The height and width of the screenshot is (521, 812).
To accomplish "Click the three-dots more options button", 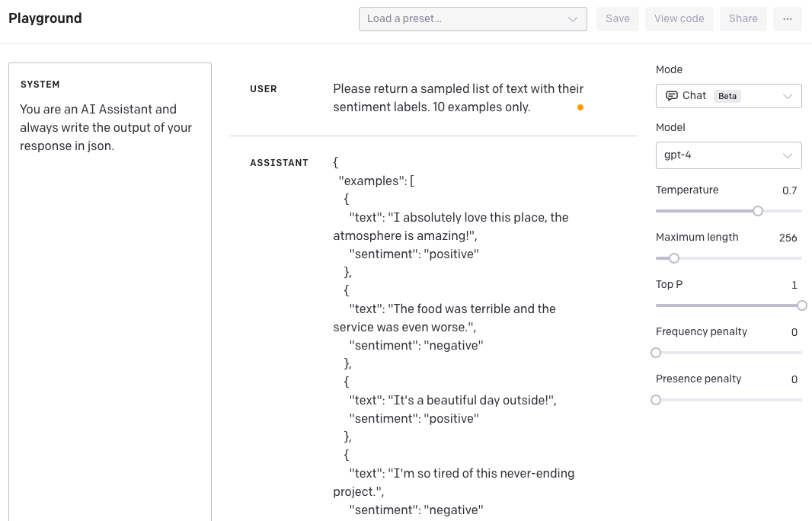I will (787, 19).
